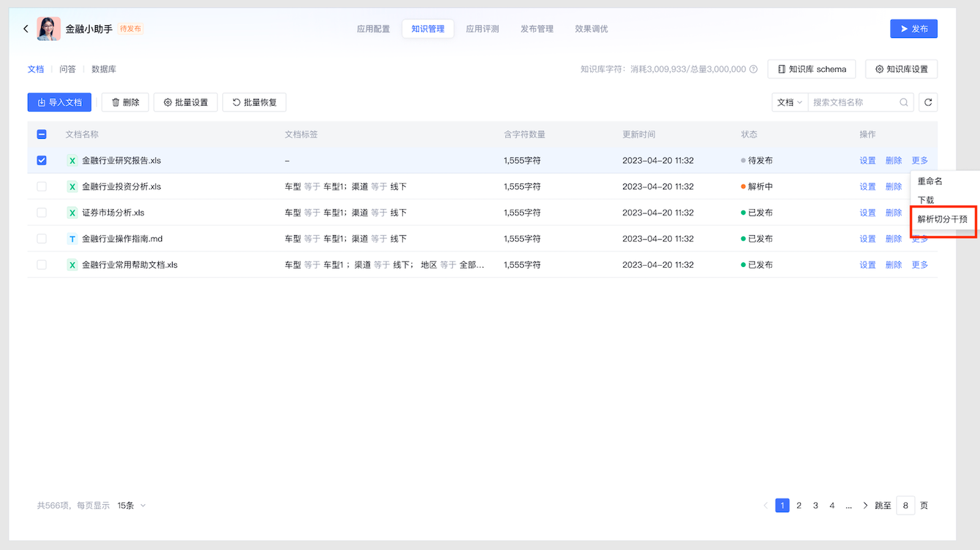Click the magnifier search icon
The image size is (980, 550).
pyautogui.click(x=903, y=102)
